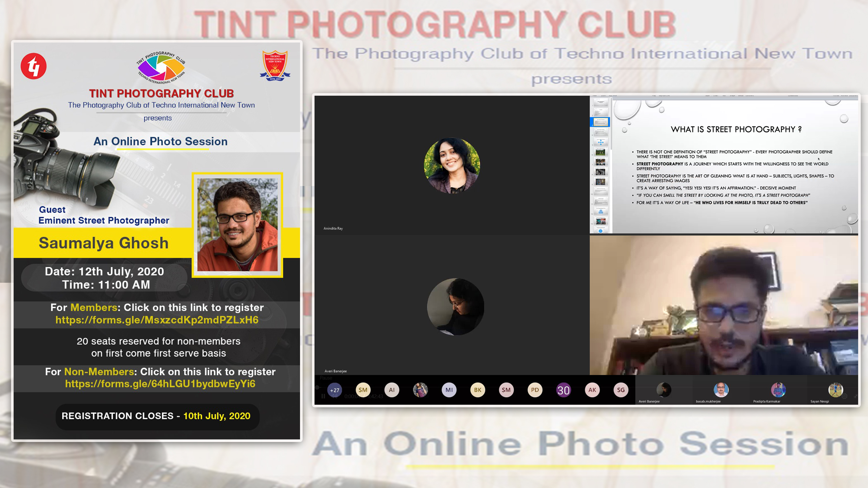Click bullet 'FOR ME IT'S A WAY OF LIFE'
This screenshot has height=488, width=868.
722,203
